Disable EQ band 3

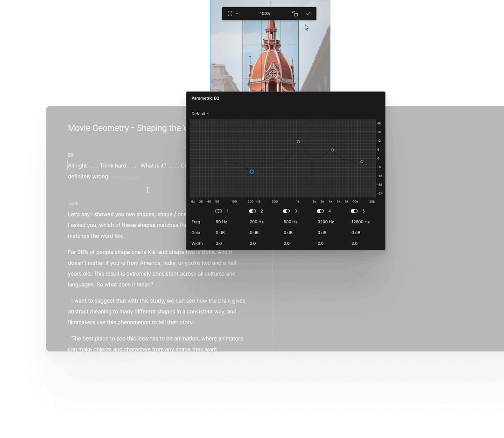tap(286, 211)
